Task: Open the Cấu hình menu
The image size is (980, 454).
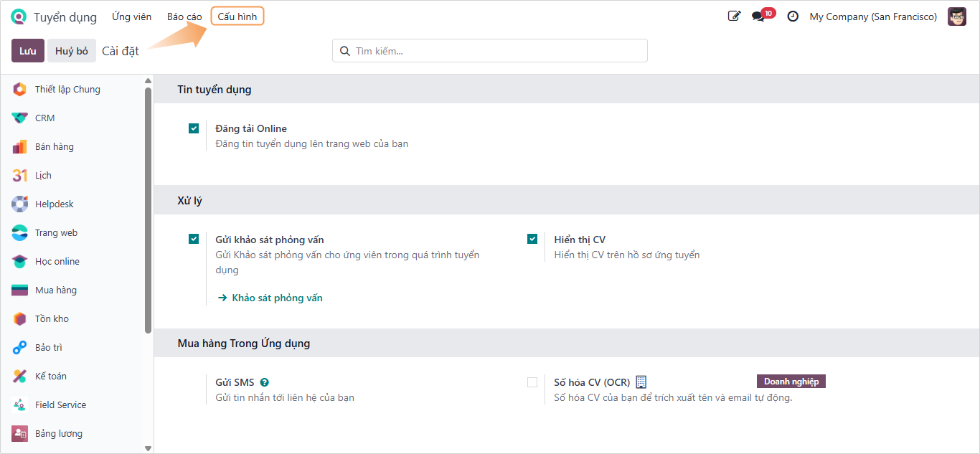Action: pyautogui.click(x=237, y=16)
